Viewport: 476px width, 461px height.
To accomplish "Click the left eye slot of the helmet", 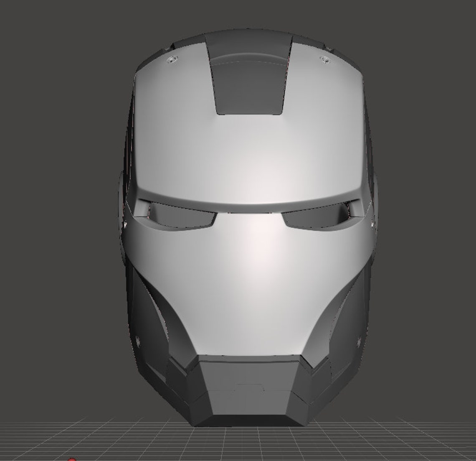I will [180, 213].
